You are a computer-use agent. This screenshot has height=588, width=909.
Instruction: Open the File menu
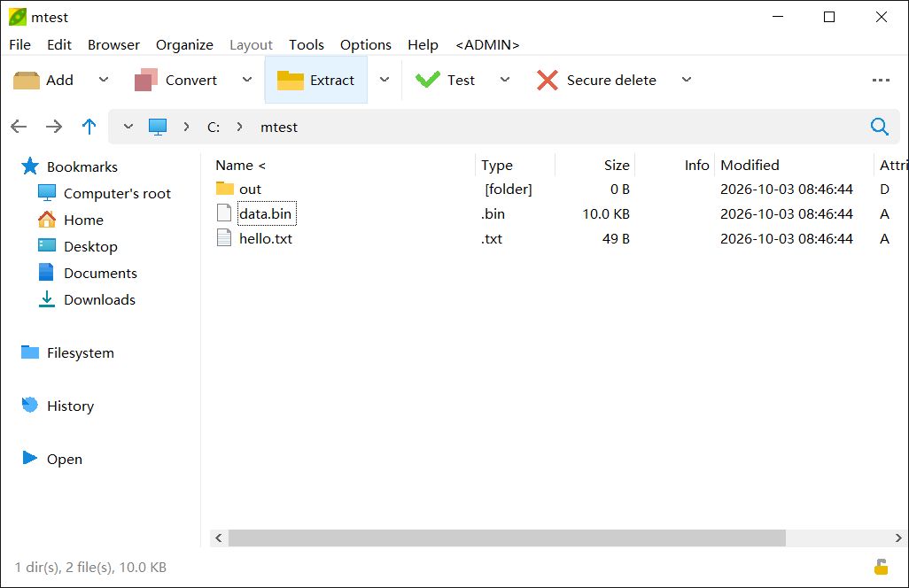pos(19,44)
